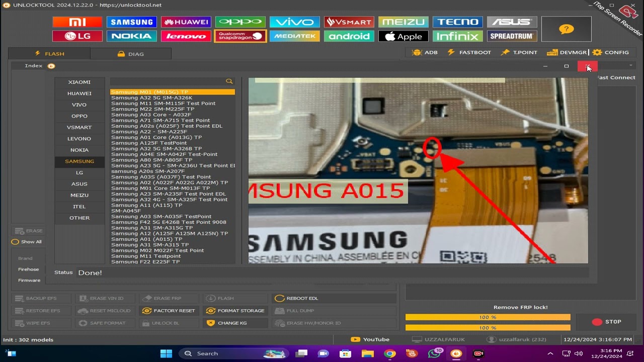Select the Qualcomm Snapdragon logo tile
The height and width of the screenshot is (362, 644).
point(240,36)
